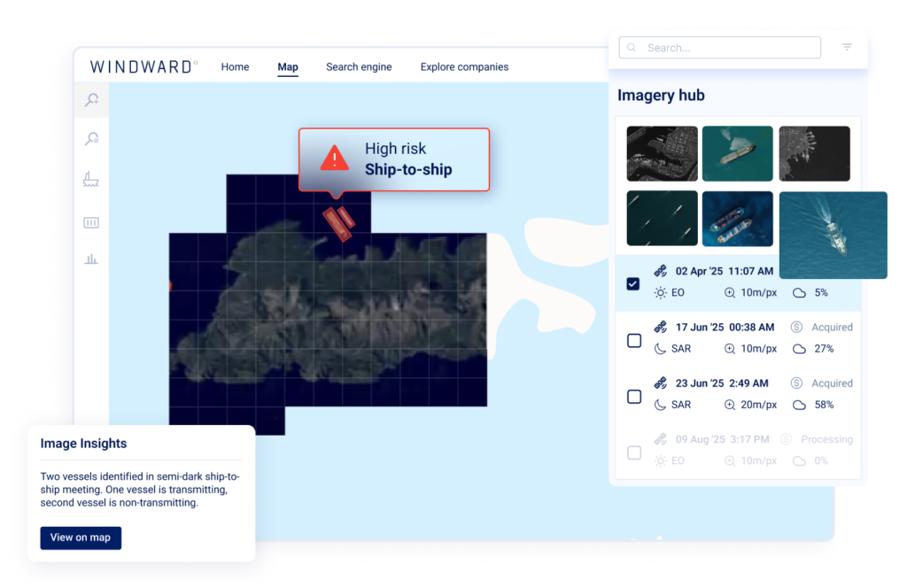Uncheck the 02 Apr '25 imagery checkbox
This screenshot has width=907, height=588.
coord(633,283)
